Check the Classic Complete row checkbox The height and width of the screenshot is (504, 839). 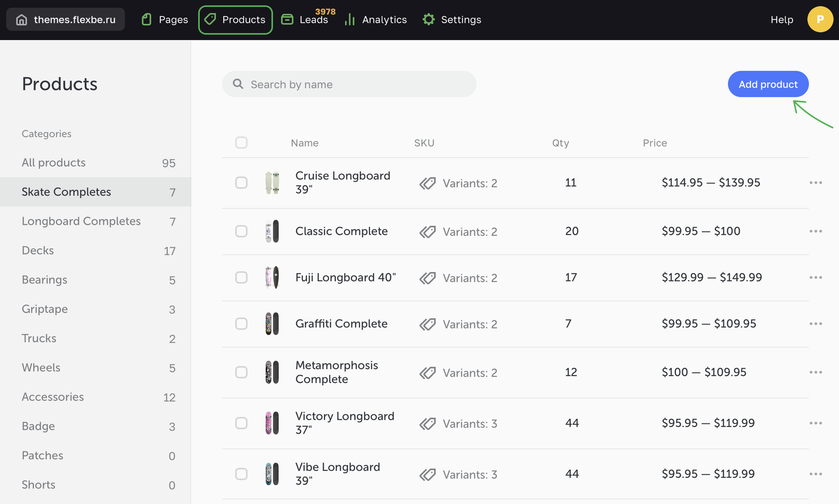[241, 231]
